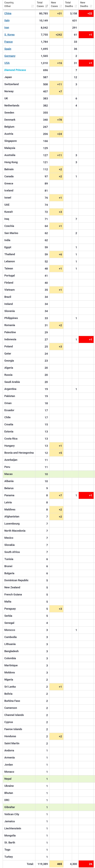The height and width of the screenshot is (868, 95).
Task: Click Panama's red +1 new deaths cell
Action: coord(86,495)
